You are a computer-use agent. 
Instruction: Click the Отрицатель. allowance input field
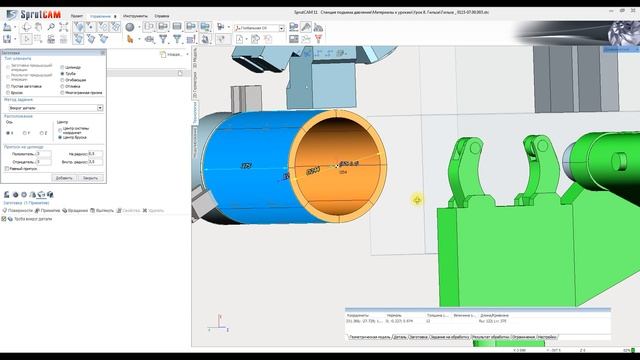(x=44, y=162)
